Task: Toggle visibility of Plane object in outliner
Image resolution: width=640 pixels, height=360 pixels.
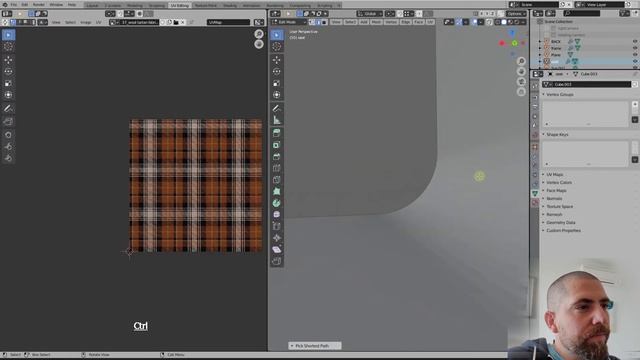Action: 635,55
